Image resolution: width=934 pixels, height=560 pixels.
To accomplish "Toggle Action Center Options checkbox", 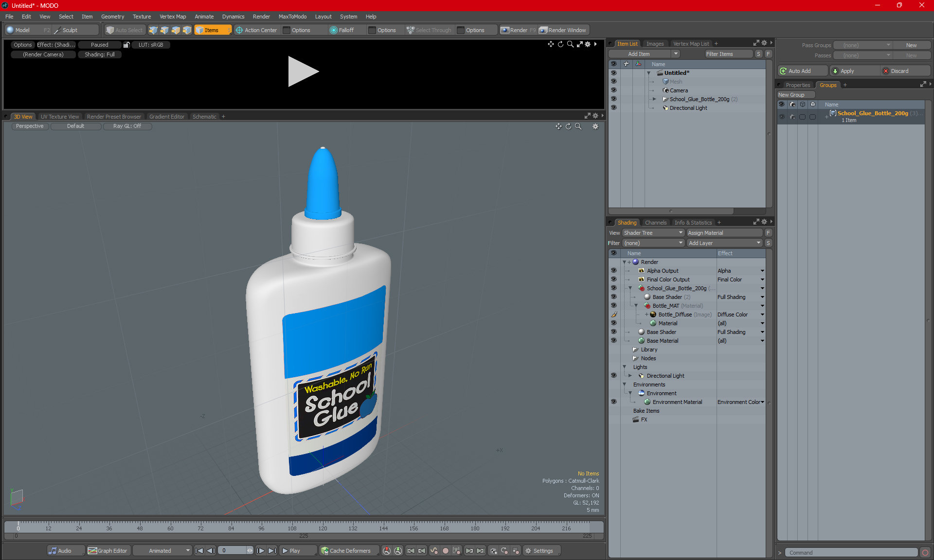I will pos(287,30).
